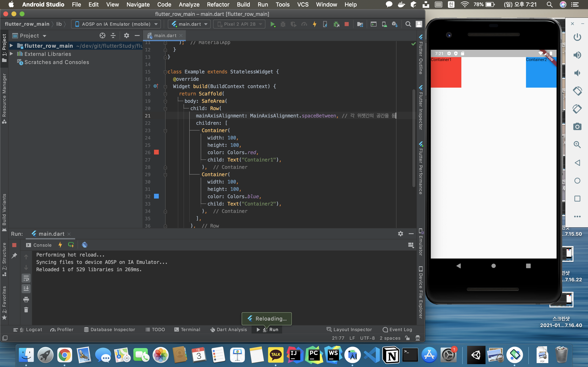Open the Event Log button

pos(398,329)
